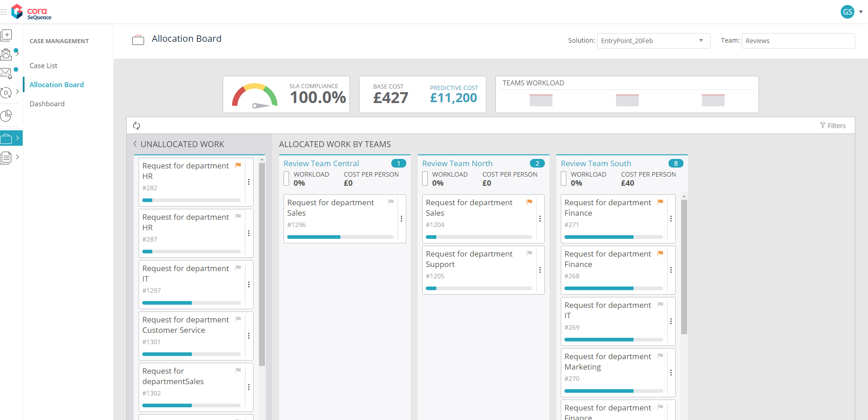This screenshot has width=868, height=420.
Task: Open the Case List page
Action: (x=44, y=66)
